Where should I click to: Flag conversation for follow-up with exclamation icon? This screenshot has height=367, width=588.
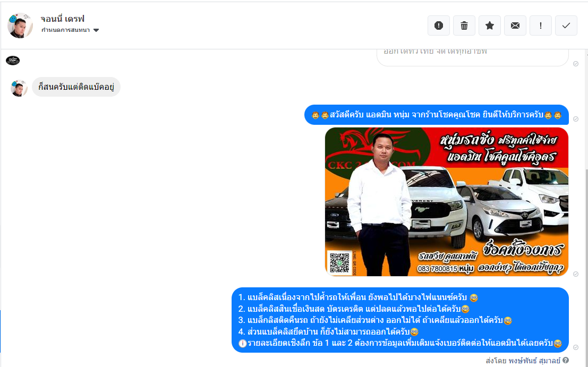540,25
